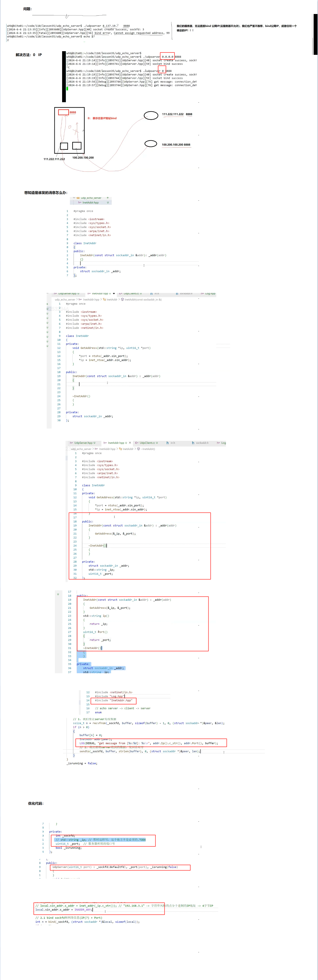The image size is (318, 980).
Task: Switch to InetAddr.hpp tab in second editor
Action: [x=101, y=293]
